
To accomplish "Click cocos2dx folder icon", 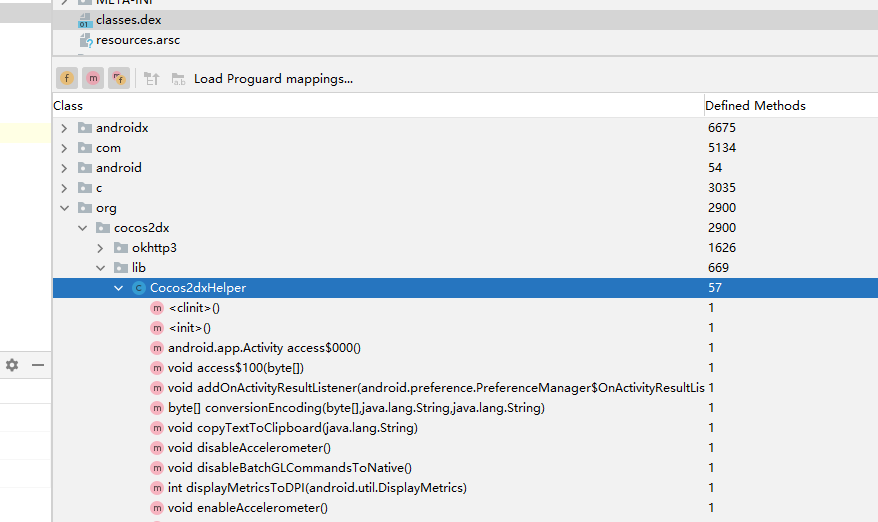I will tap(102, 228).
